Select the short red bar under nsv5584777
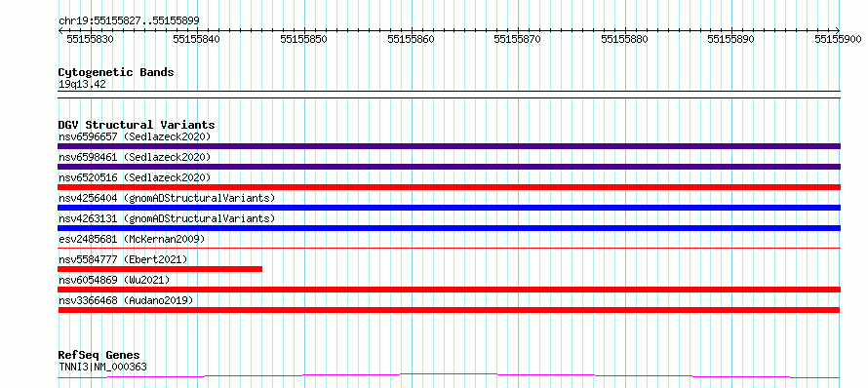The height and width of the screenshot is (388, 868). 160,269
